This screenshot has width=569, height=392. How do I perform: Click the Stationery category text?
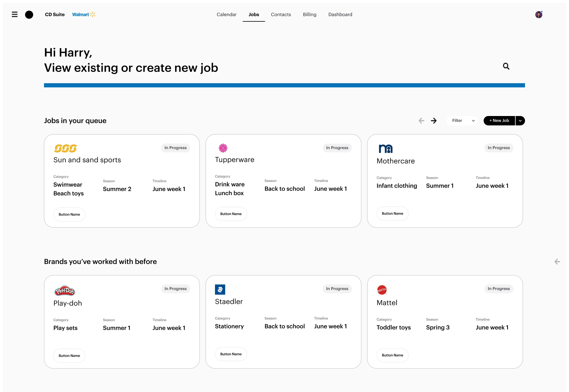[x=229, y=326]
